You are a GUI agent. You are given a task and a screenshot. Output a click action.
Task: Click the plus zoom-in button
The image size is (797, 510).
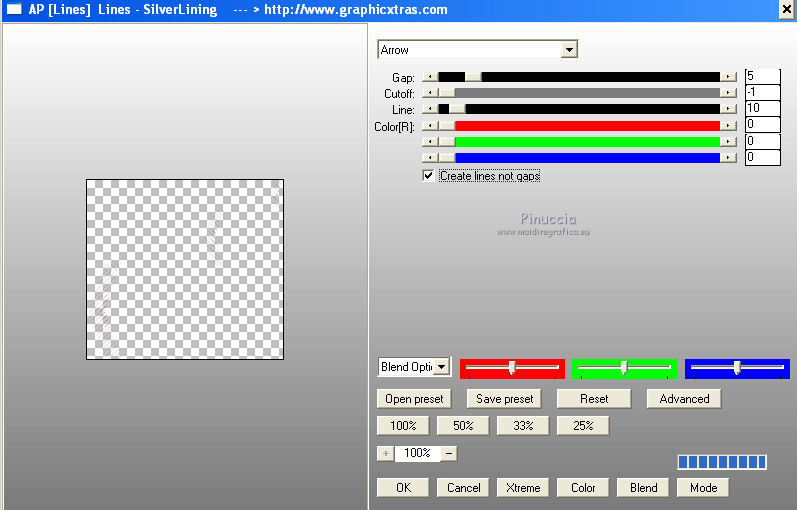coord(385,453)
